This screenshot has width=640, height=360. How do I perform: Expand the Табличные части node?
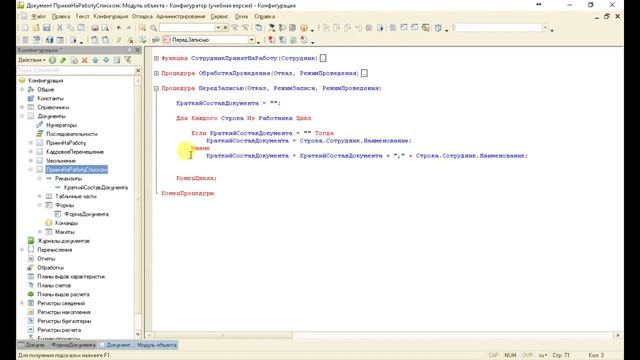pyautogui.click(x=40, y=196)
